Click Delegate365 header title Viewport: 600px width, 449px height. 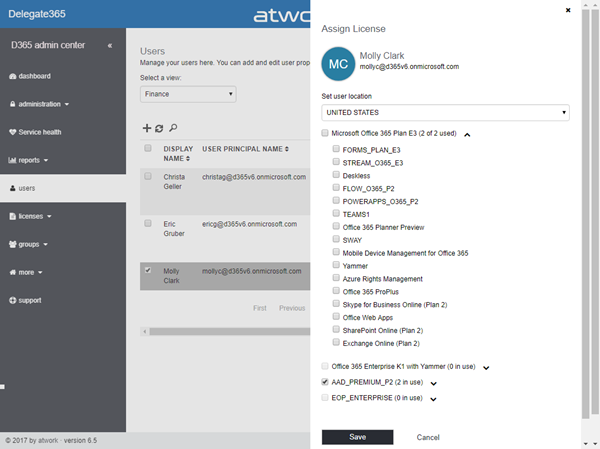(37, 14)
